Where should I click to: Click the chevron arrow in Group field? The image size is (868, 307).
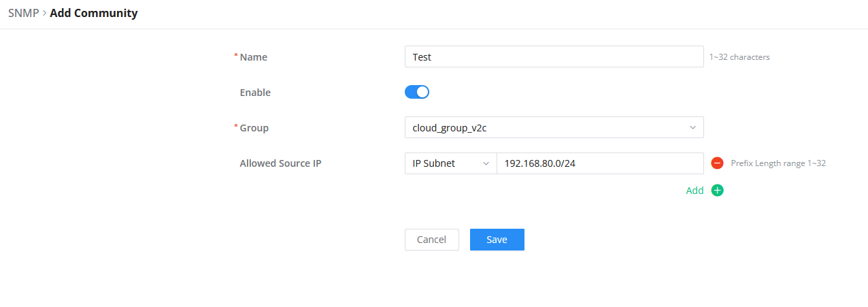tap(692, 127)
